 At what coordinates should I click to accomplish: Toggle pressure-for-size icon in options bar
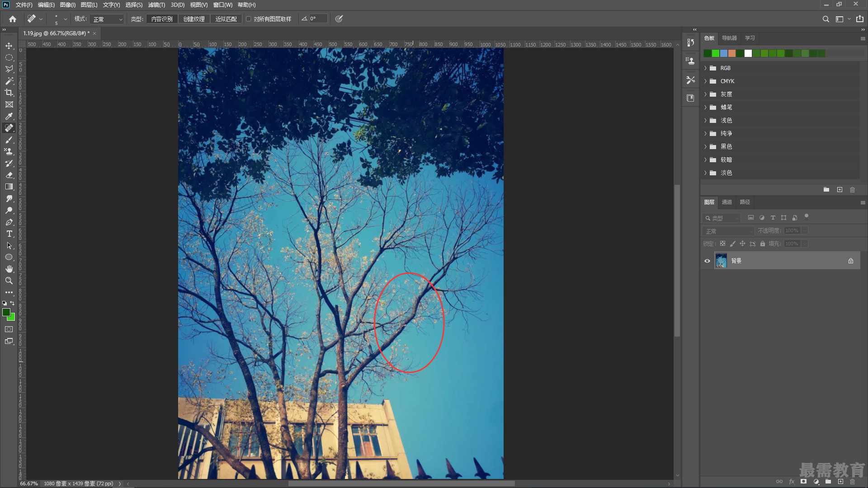pos(339,19)
